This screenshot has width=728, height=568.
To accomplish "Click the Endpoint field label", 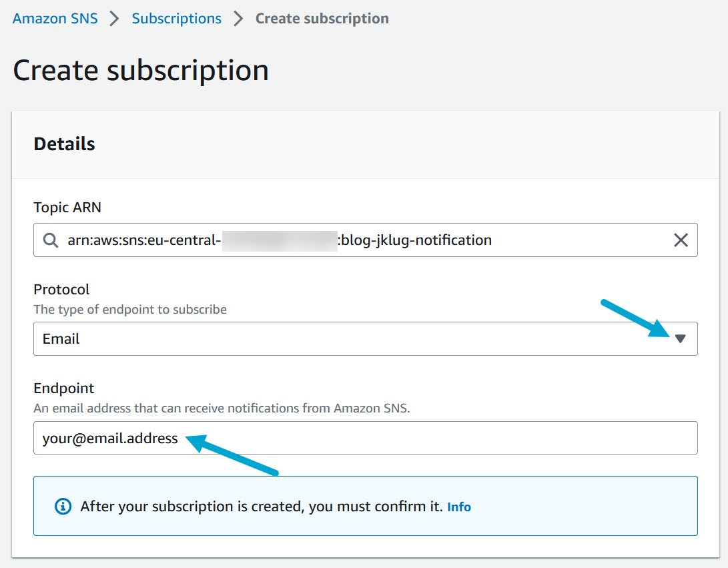I will (x=64, y=388).
